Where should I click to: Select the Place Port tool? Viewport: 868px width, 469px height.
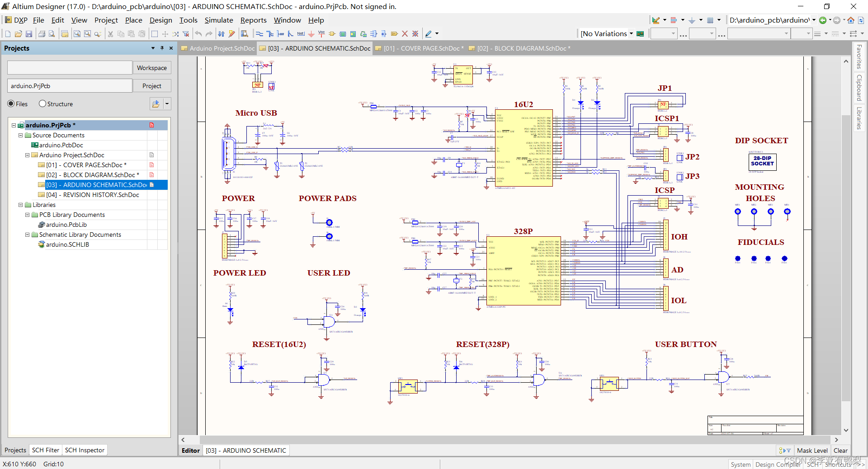[x=394, y=34]
